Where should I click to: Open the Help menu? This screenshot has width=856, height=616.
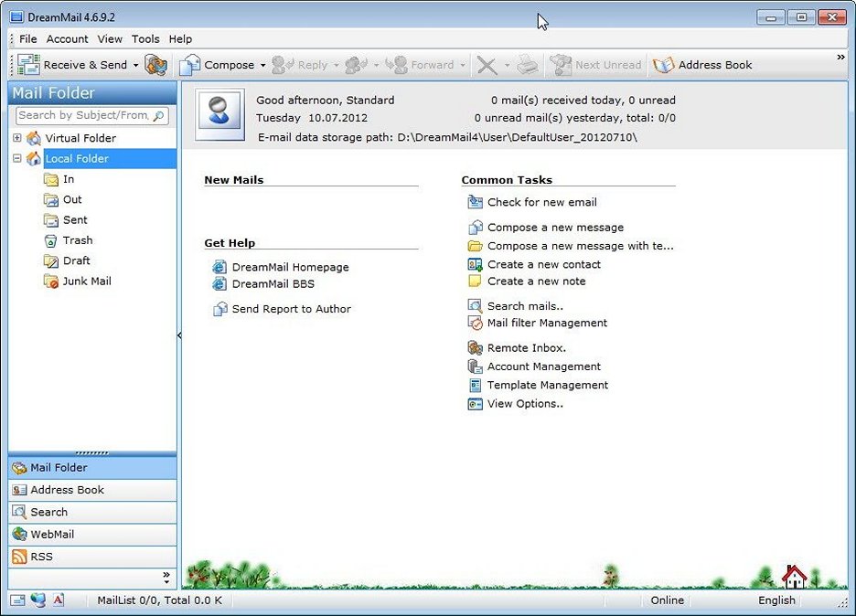point(180,39)
